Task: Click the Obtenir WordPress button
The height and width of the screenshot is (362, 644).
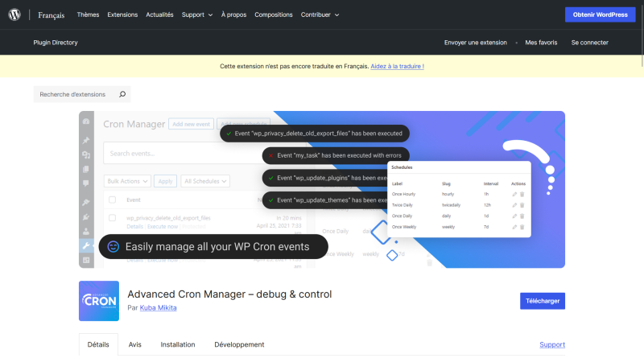Action: click(600, 14)
